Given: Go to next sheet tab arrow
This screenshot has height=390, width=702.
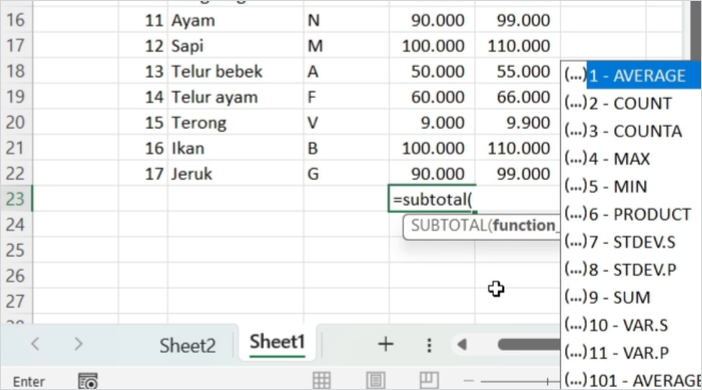Looking at the screenshot, I should (78, 344).
